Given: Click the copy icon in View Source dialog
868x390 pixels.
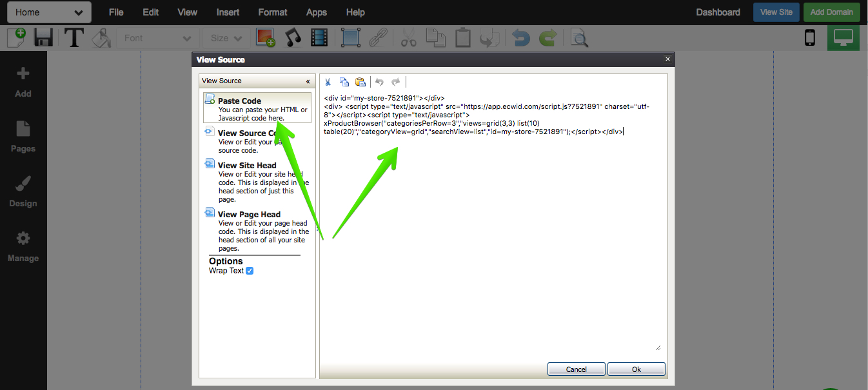Looking at the screenshot, I should click(344, 82).
